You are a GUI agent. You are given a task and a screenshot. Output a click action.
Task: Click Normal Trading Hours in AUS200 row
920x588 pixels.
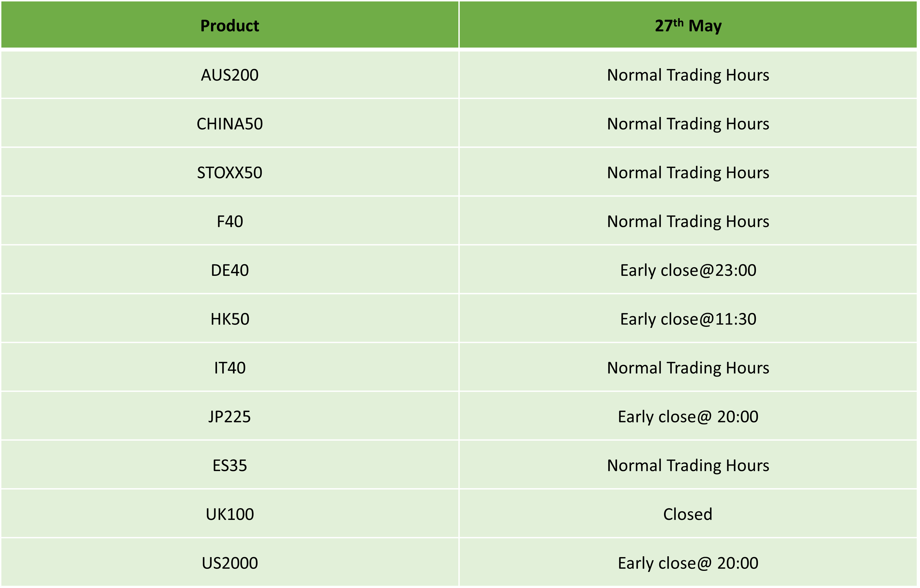coord(688,75)
